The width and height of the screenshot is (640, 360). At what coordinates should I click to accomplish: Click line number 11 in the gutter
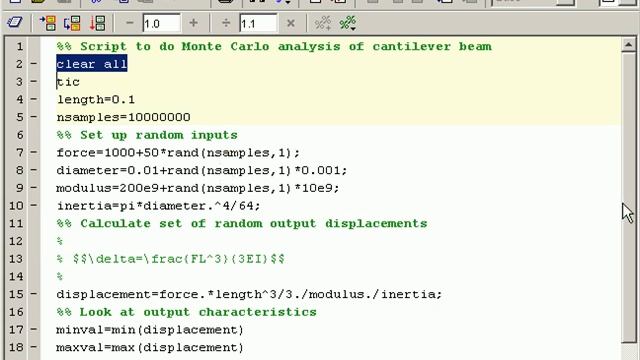pyautogui.click(x=16, y=224)
